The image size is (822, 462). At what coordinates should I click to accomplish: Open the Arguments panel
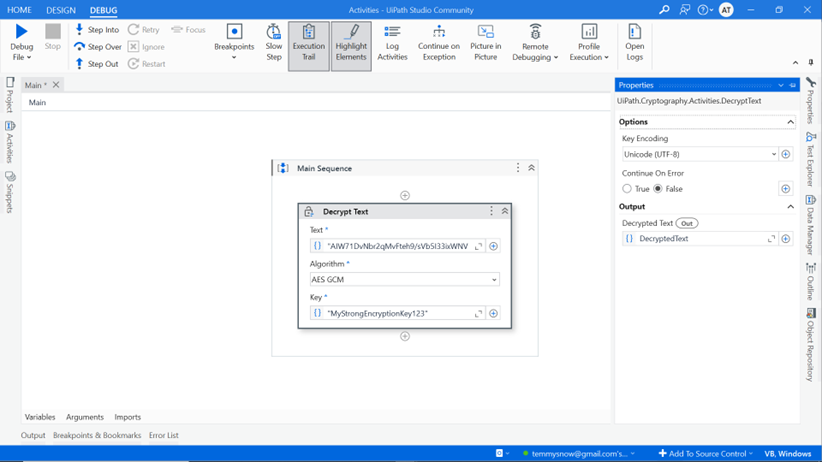tap(85, 417)
